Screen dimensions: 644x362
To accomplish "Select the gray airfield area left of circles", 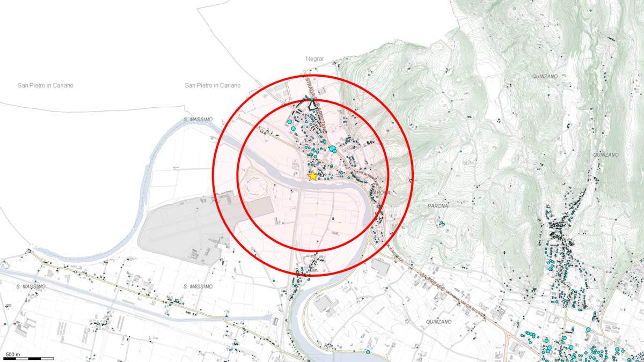I will tap(180, 225).
